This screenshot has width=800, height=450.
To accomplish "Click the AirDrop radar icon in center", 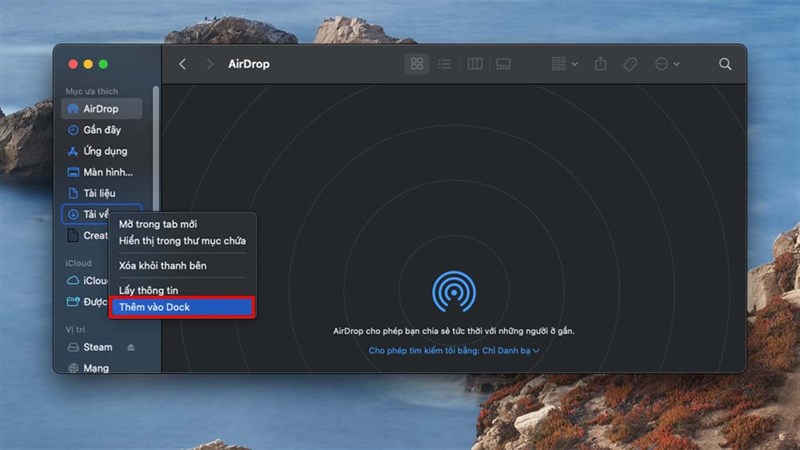I will 454,291.
